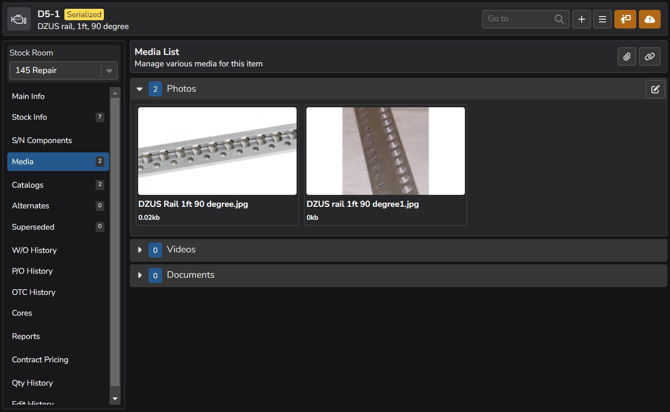Click the DZUS rail 1ft 90 degree1.jpg thumbnail
The height and width of the screenshot is (412, 670).
tap(385, 151)
